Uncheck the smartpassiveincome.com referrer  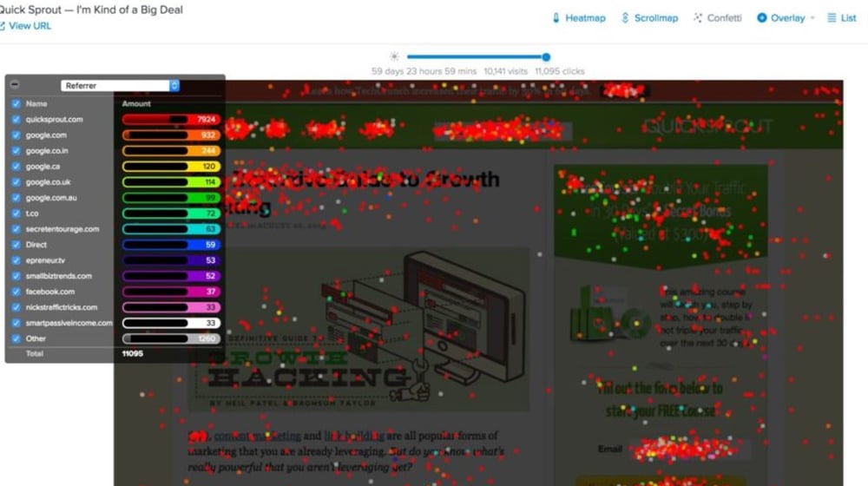tap(16, 323)
